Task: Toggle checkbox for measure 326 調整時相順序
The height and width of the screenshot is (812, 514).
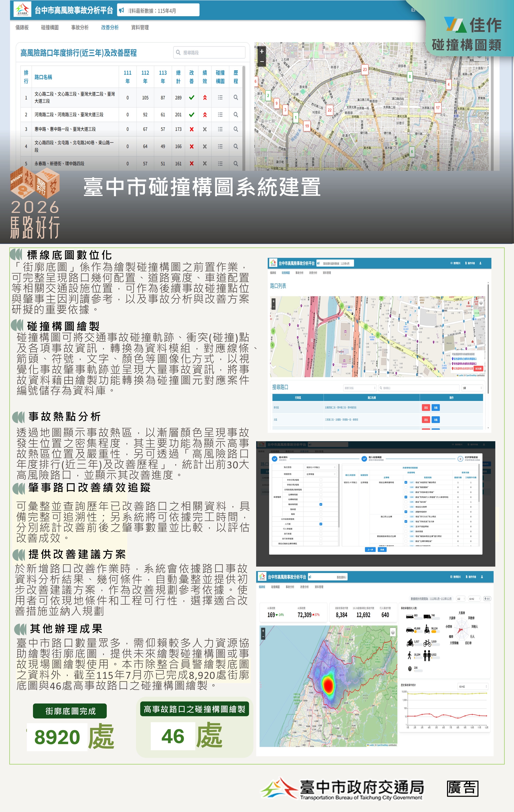Action: click(x=406, y=512)
